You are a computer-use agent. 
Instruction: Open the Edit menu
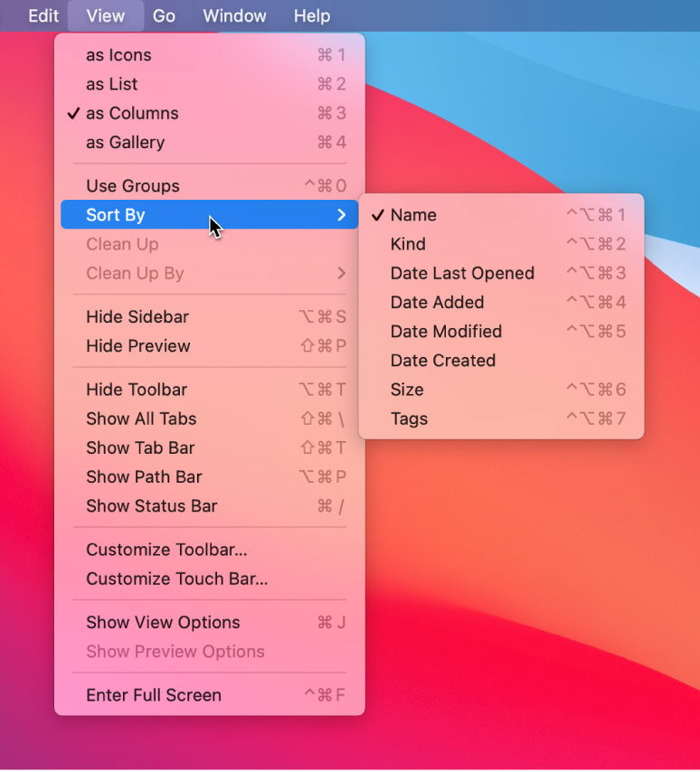tap(43, 15)
